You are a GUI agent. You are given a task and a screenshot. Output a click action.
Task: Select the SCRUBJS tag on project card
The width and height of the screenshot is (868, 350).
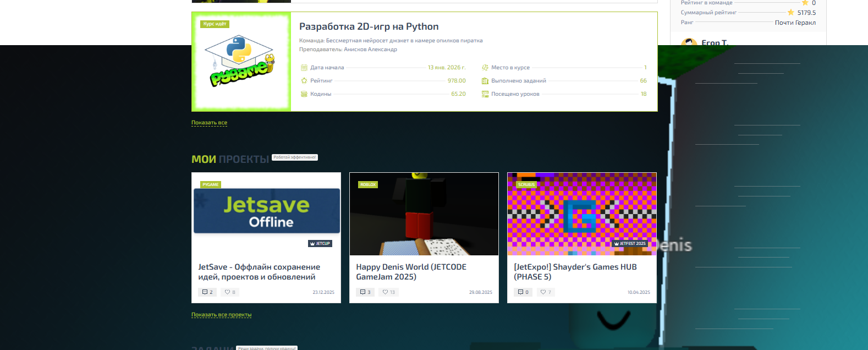(526, 185)
